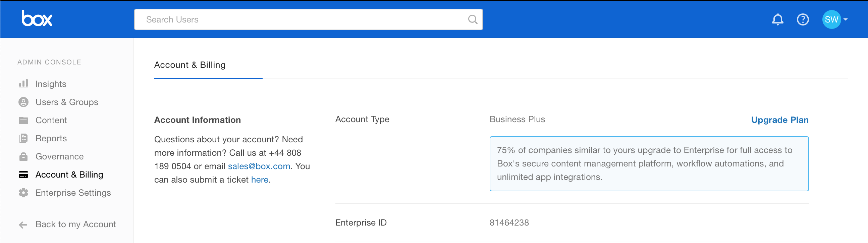868x243 pixels.
Task: Open the Content section
Action: pos(51,120)
